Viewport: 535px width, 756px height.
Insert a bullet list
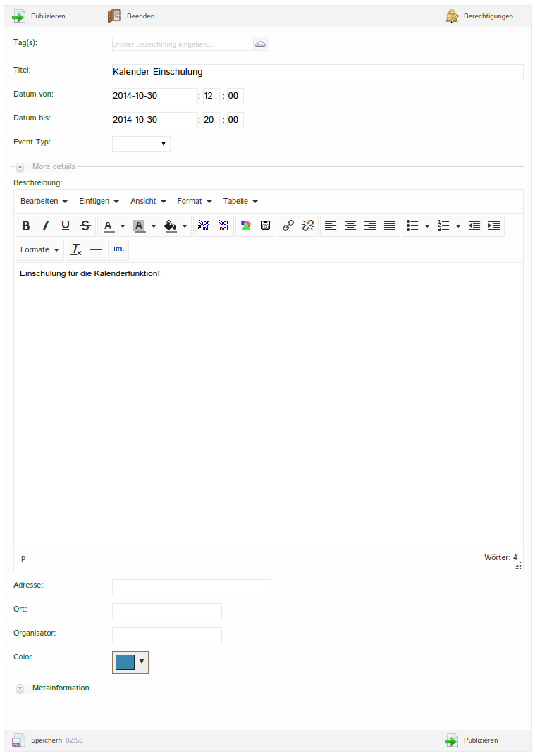[412, 225]
